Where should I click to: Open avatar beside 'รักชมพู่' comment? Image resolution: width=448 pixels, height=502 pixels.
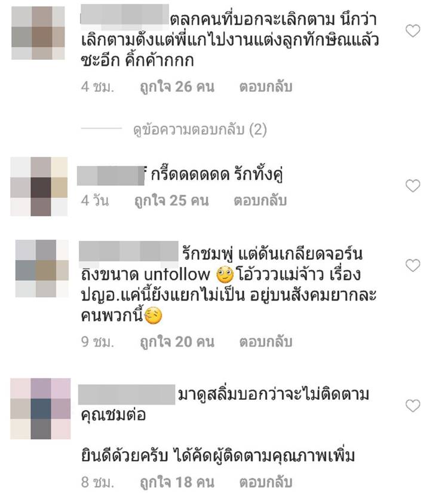42,268
